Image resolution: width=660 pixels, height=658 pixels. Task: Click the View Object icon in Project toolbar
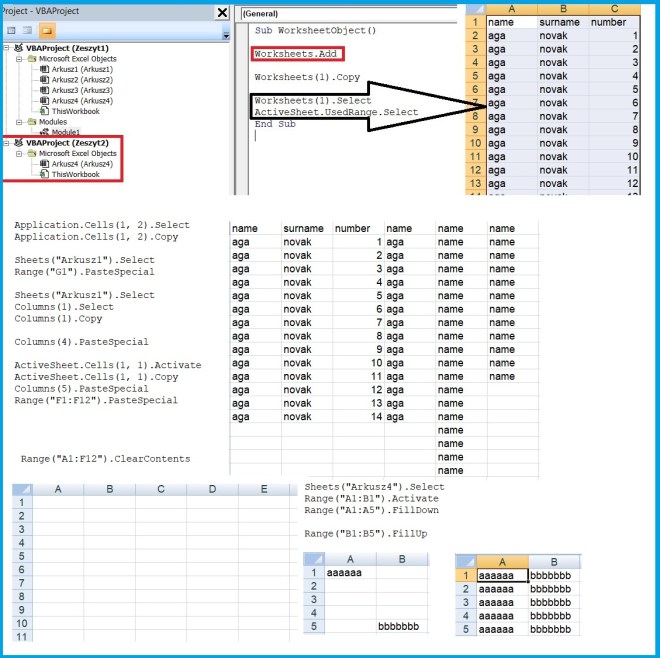[x=28, y=31]
